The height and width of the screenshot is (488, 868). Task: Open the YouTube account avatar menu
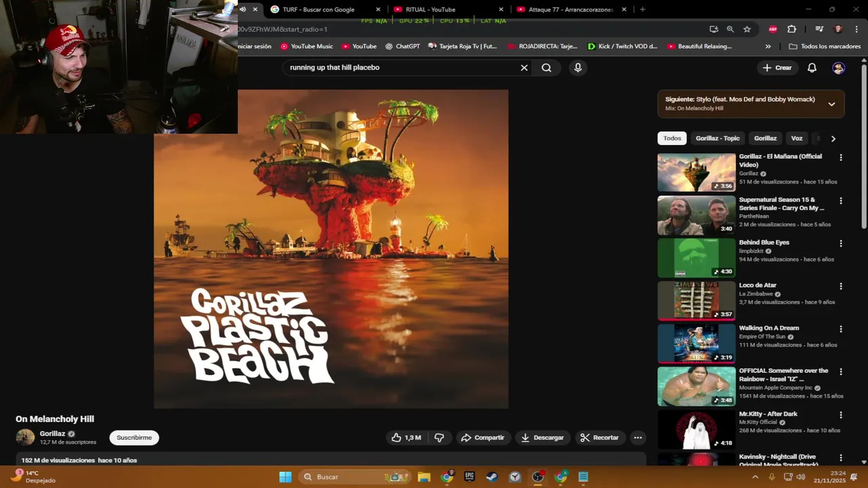pyautogui.click(x=839, y=68)
